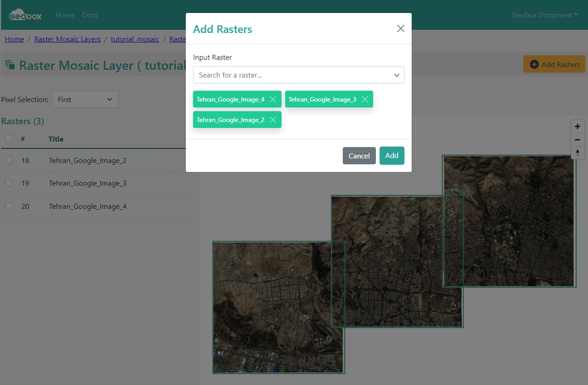Open Docs in the top navigation
This screenshot has height=385, width=588.
(90, 15)
